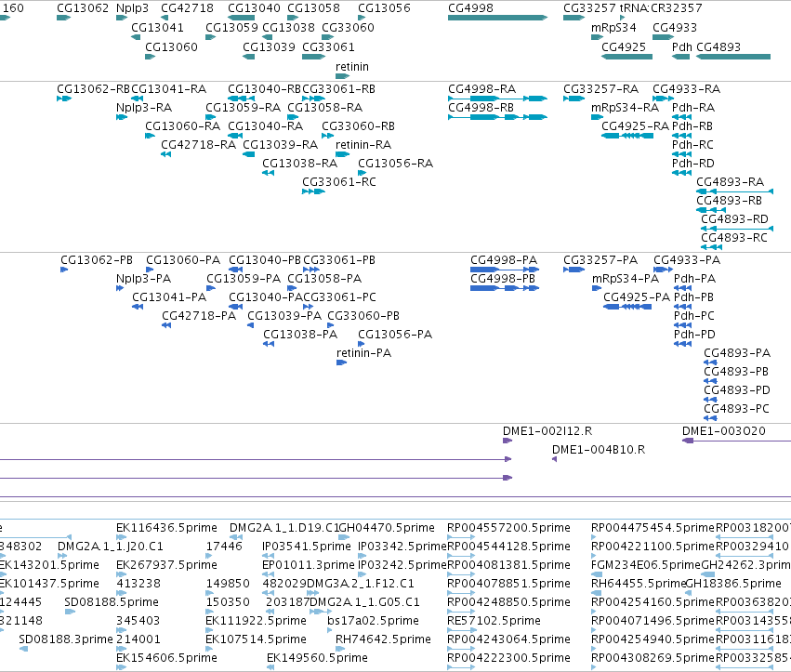This screenshot has width=791, height=672.
Task: Select the Pdh-PD protein label
Action: pyautogui.click(x=694, y=335)
